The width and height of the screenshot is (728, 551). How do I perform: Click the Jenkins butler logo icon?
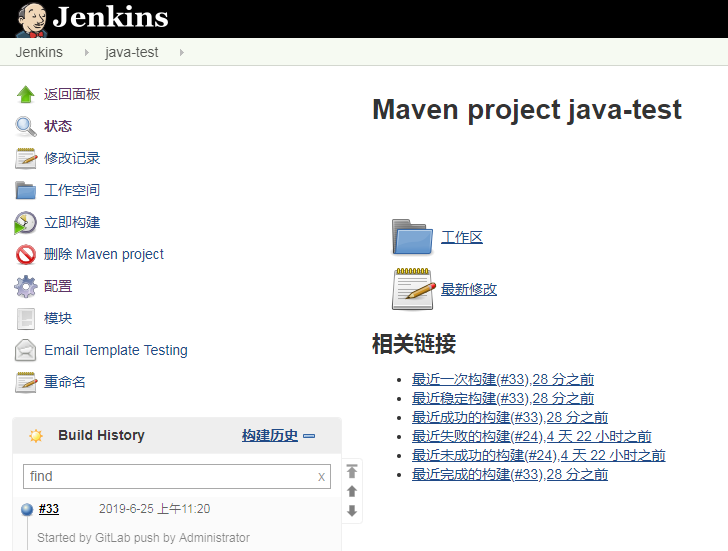tap(31, 19)
